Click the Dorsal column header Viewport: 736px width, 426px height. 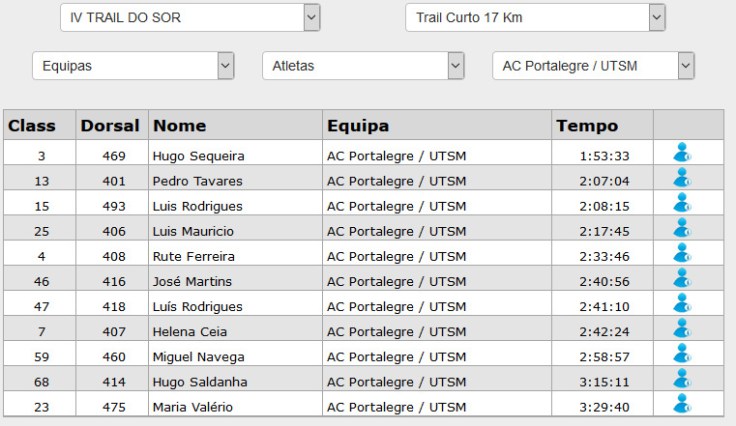(110, 126)
